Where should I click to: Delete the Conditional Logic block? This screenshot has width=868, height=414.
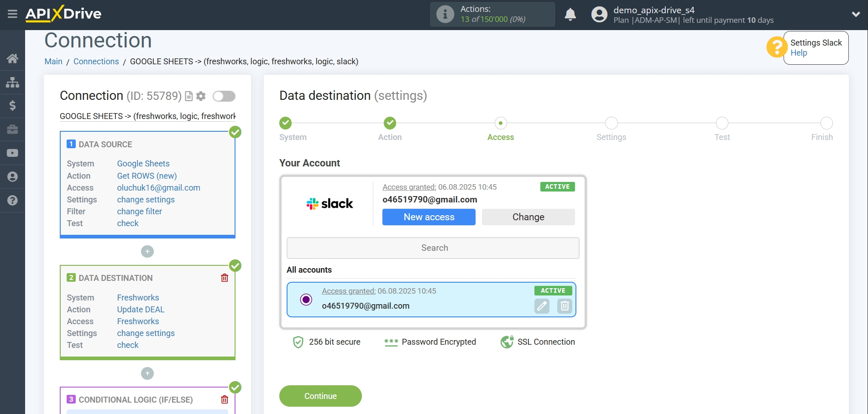pos(225,399)
